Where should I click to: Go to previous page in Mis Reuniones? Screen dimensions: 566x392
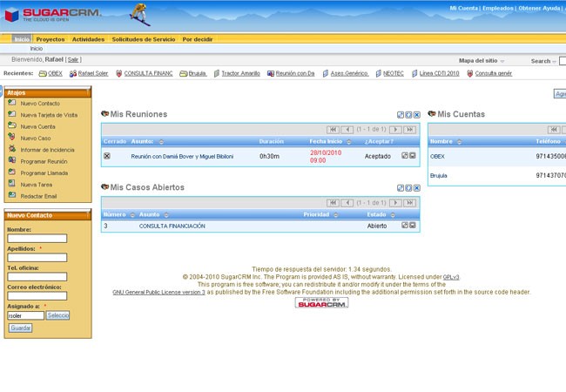click(347, 130)
